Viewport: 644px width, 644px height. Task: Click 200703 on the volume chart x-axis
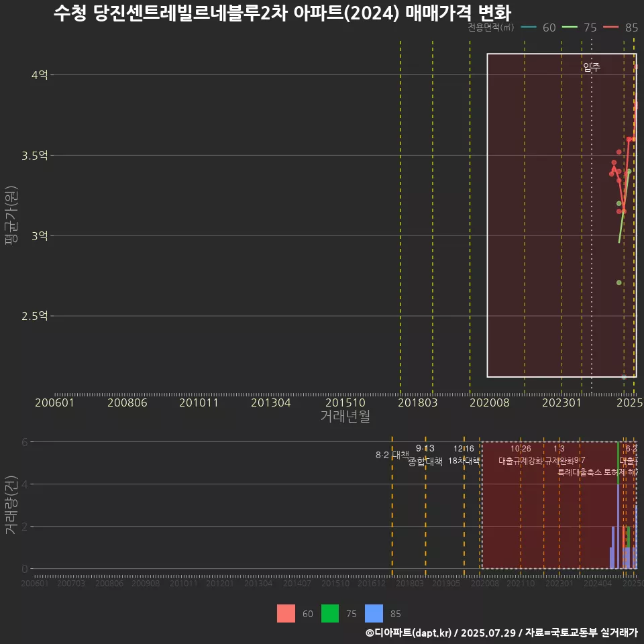point(71,583)
